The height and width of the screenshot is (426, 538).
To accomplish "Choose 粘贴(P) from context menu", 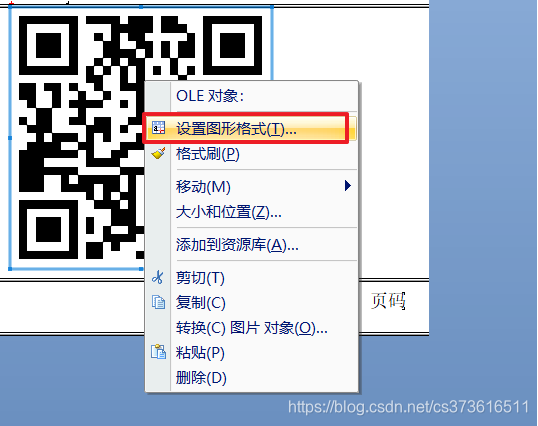I will 251,353.
